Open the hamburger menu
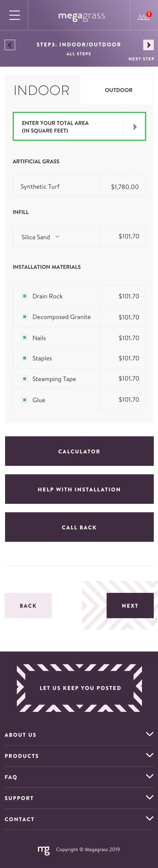This screenshot has width=158, height=868. [14, 15]
